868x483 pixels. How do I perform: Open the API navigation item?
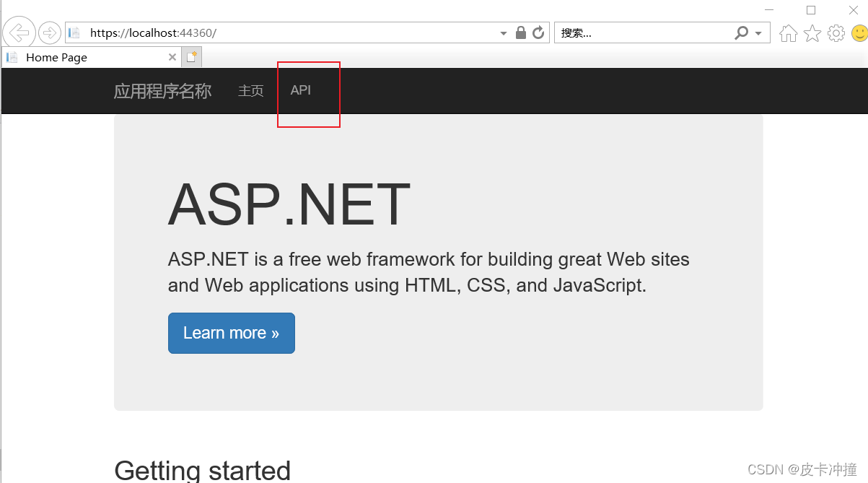(x=301, y=90)
